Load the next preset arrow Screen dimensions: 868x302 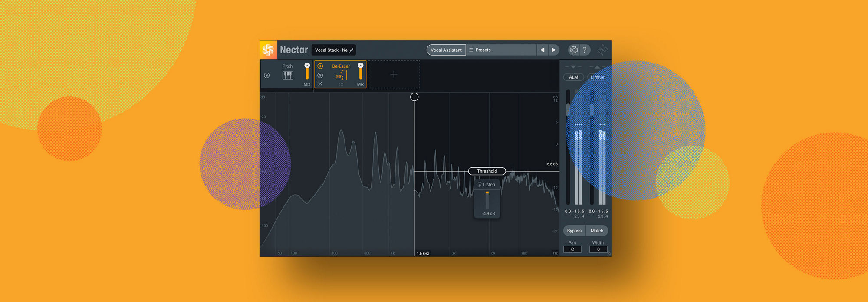click(554, 50)
